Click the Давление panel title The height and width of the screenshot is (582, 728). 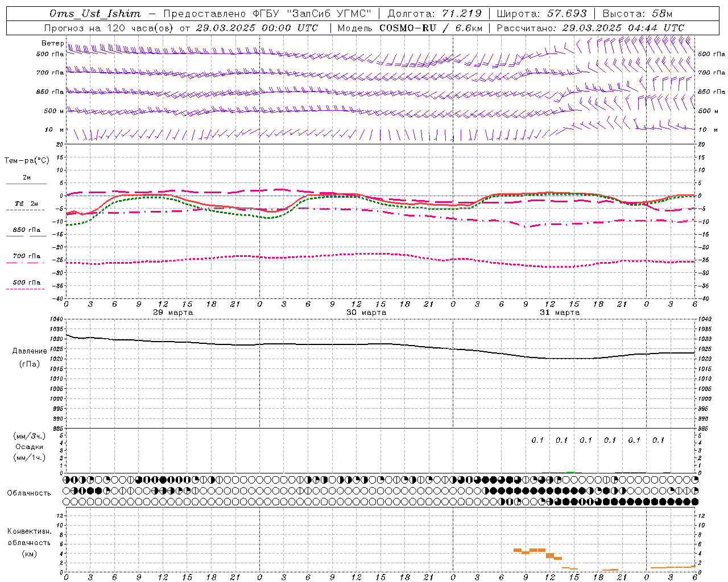pos(30,351)
